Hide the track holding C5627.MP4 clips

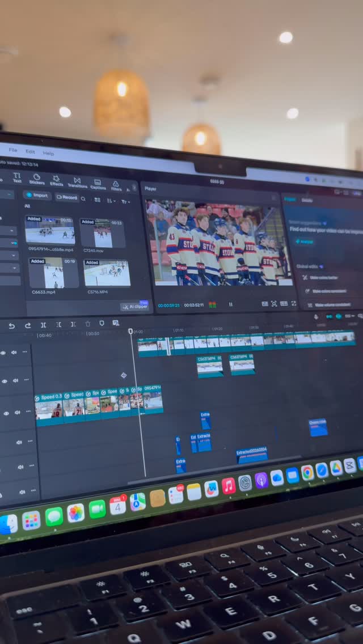tap(5, 381)
